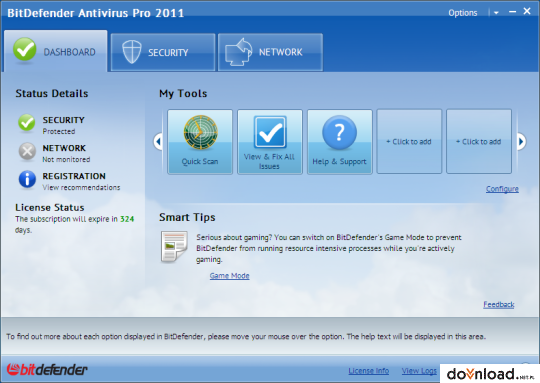Open the Feedback link

click(x=499, y=304)
